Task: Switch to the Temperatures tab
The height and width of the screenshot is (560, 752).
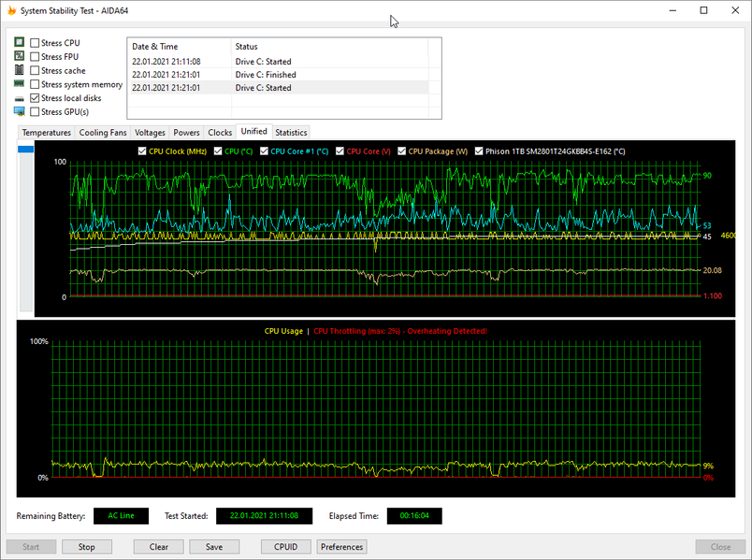Action: [x=47, y=133]
